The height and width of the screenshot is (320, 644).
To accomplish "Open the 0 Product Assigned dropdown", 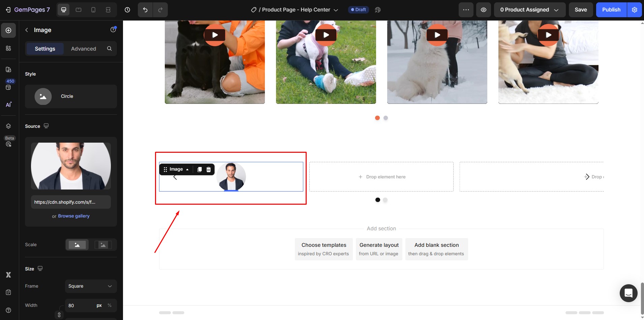I will point(529,10).
